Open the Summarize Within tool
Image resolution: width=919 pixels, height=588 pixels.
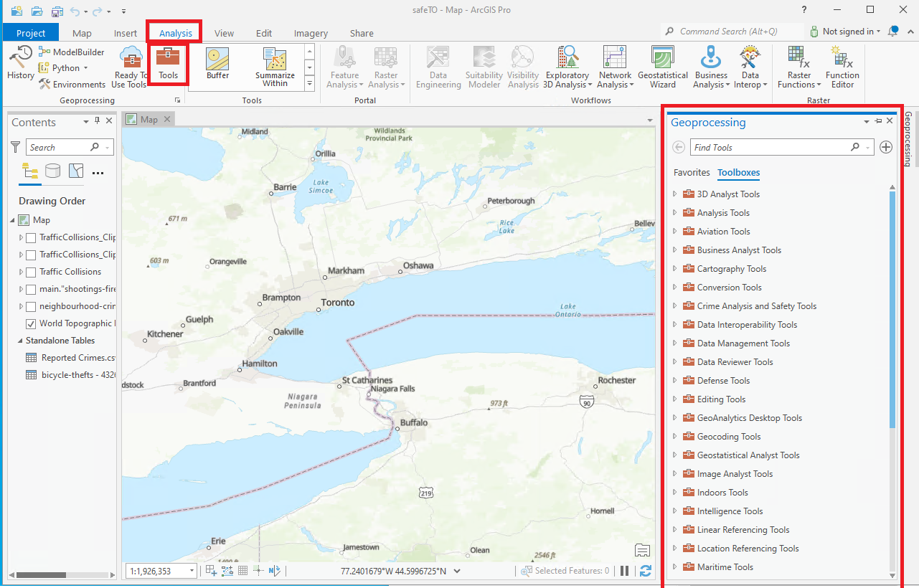275,67
